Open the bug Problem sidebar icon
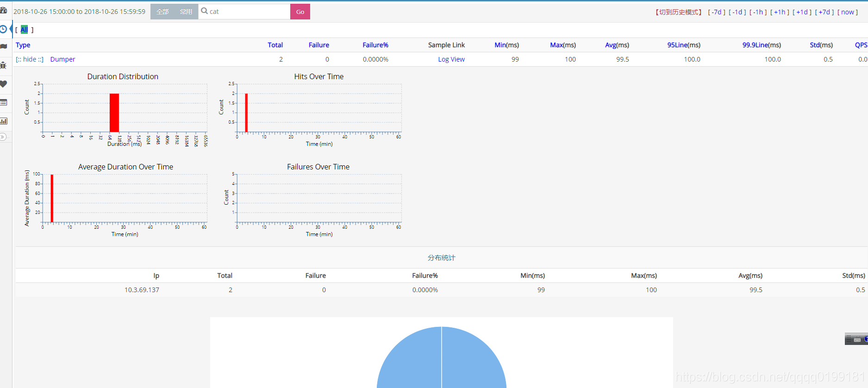This screenshot has height=388, width=868. click(x=3, y=65)
